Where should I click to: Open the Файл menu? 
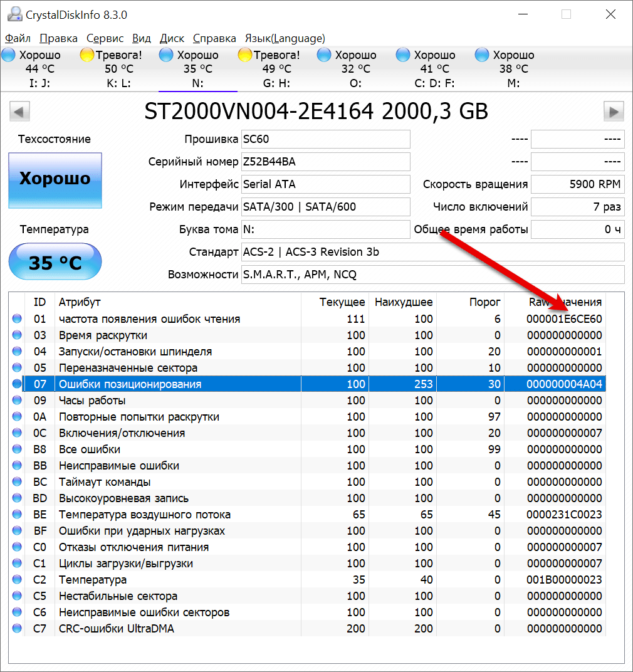pyautogui.click(x=17, y=38)
